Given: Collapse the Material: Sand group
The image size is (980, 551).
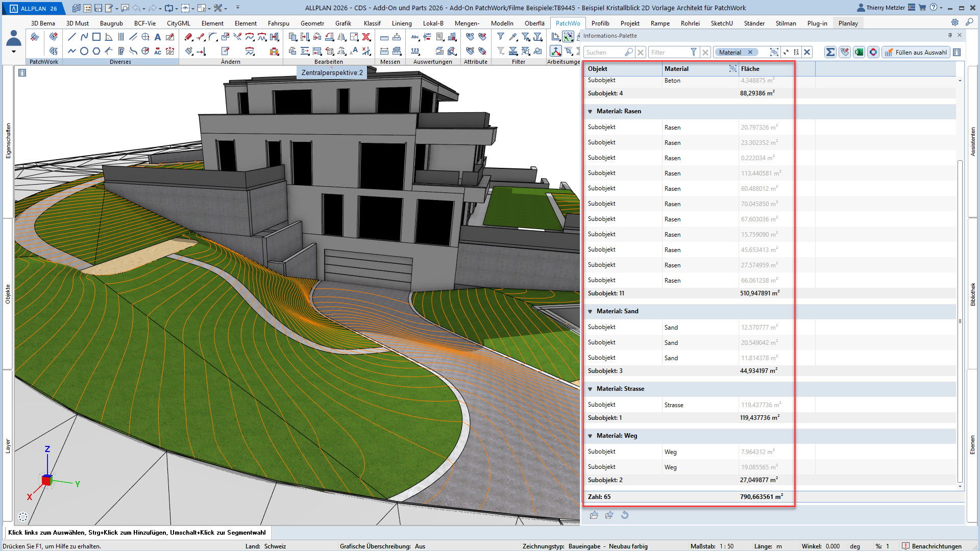Looking at the screenshot, I should coord(590,311).
